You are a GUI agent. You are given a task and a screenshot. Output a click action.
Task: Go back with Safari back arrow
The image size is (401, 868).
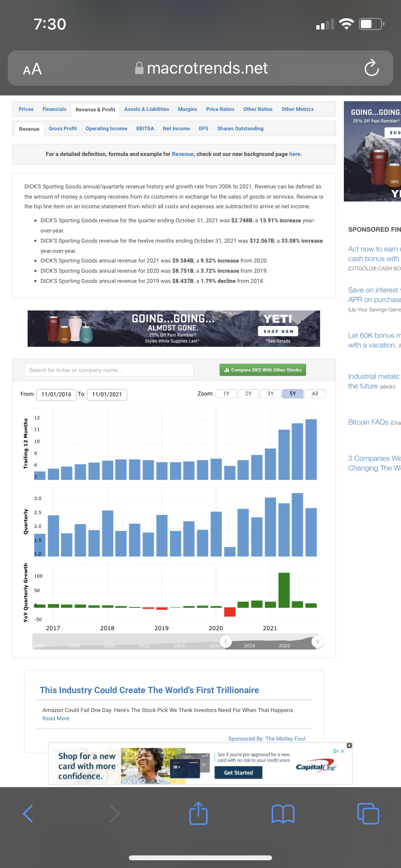[x=28, y=813]
